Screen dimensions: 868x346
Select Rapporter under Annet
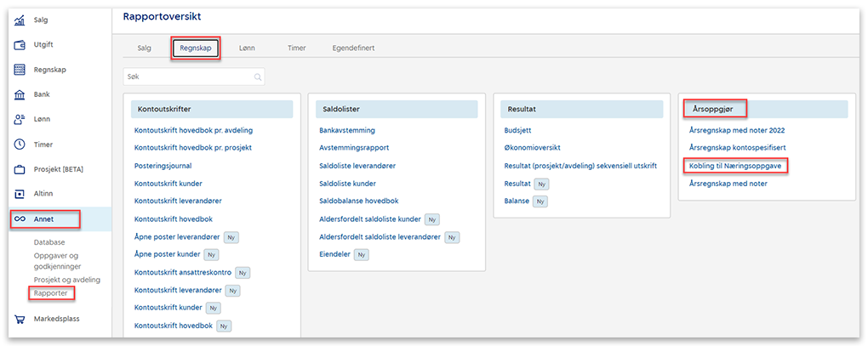50,293
